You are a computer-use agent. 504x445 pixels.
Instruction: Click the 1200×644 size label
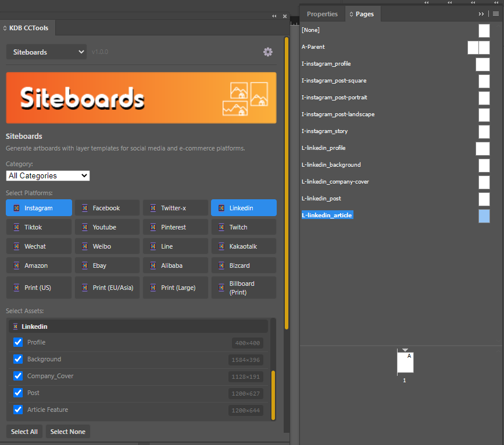coord(245,410)
